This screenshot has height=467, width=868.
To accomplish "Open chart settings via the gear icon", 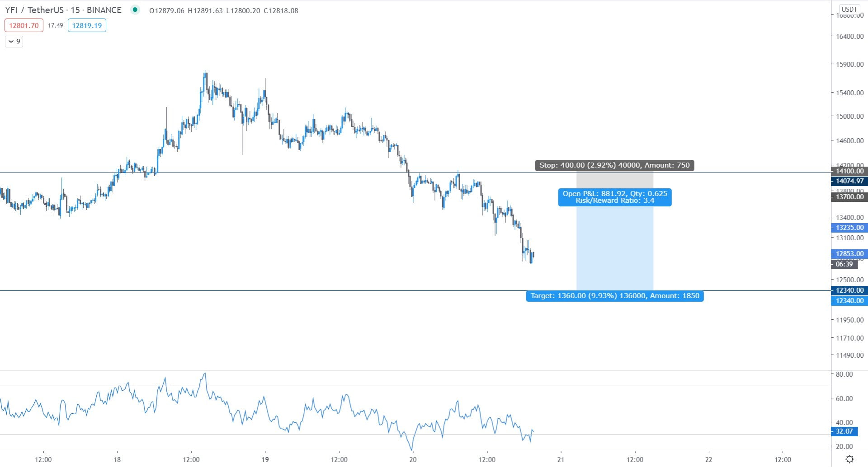I will (849, 459).
